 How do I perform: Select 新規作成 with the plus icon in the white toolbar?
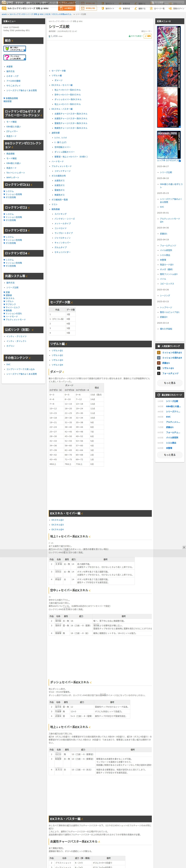click(x=124, y=8)
